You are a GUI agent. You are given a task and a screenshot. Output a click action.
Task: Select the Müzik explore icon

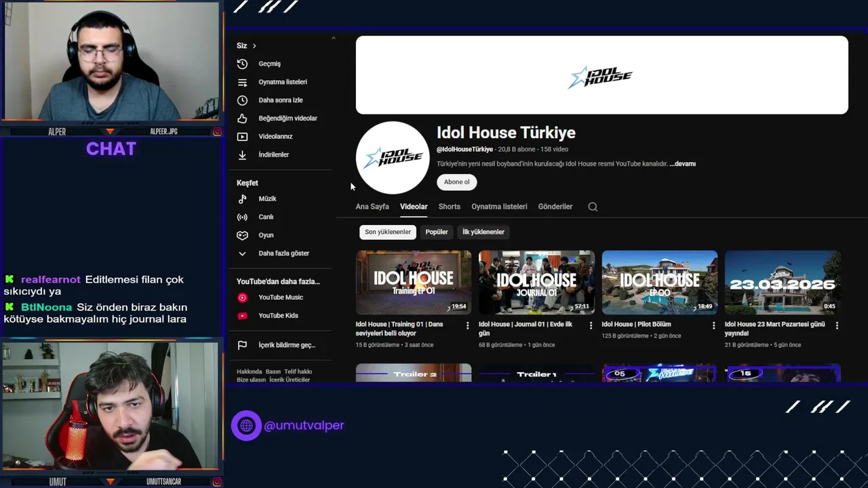pos(242,199)
